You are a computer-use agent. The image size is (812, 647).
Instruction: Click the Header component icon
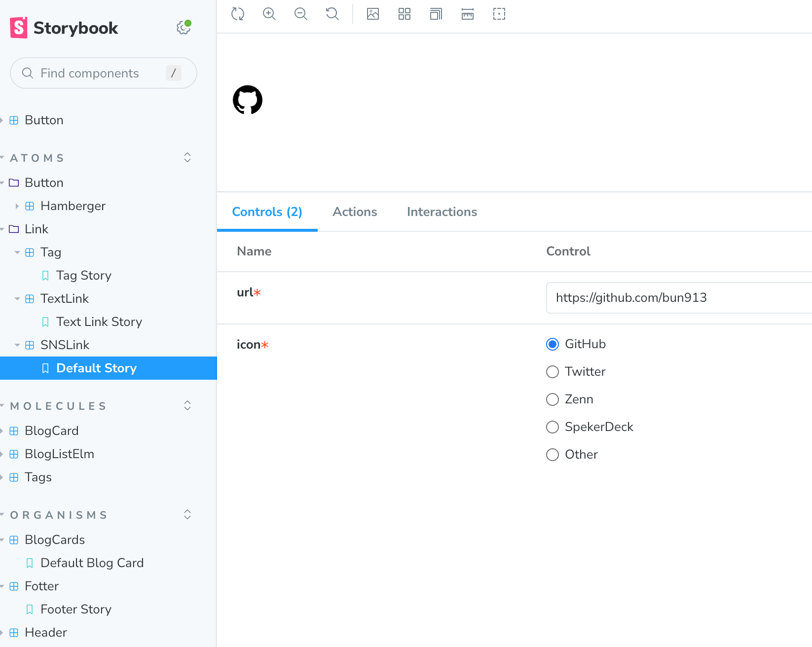coord(14,633)
